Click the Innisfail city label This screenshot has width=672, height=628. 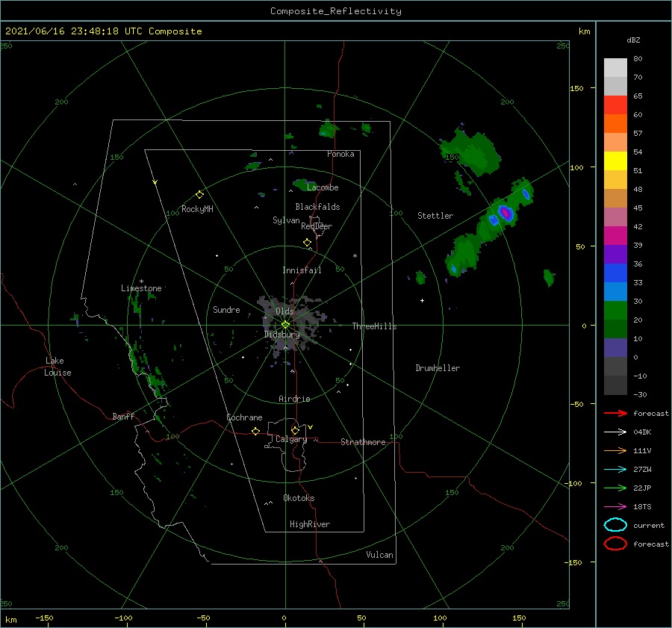pos(302,270)
